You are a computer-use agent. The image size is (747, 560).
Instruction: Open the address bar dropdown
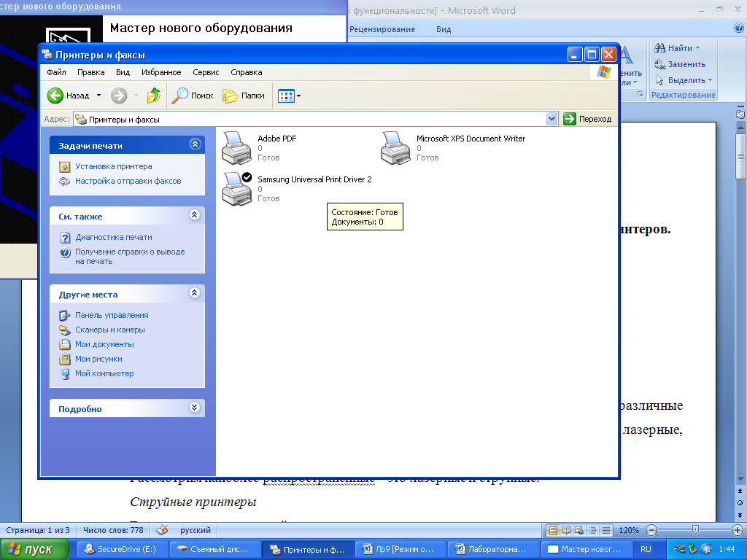[x=551, y=119]
